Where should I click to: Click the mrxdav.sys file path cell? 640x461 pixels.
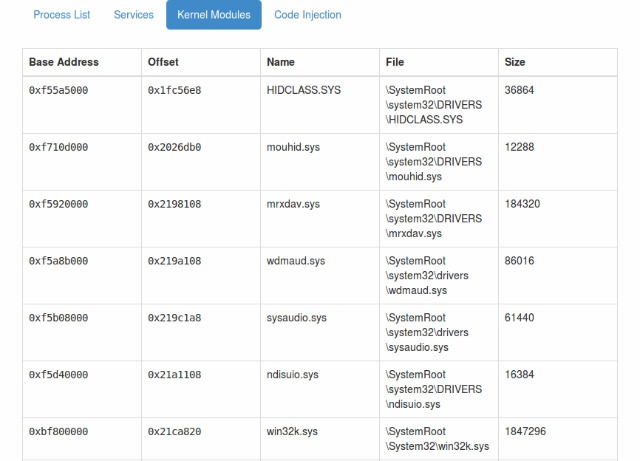pyautogui.click(x=439, y=218)
